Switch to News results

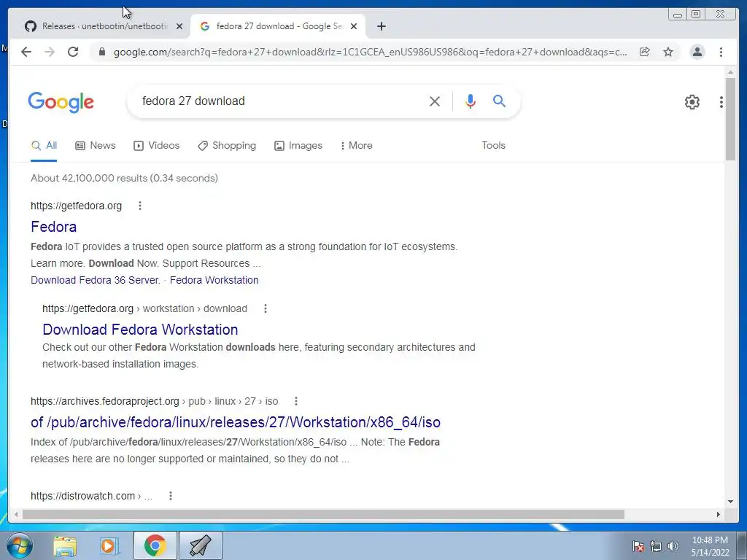[x=96, y=146]
